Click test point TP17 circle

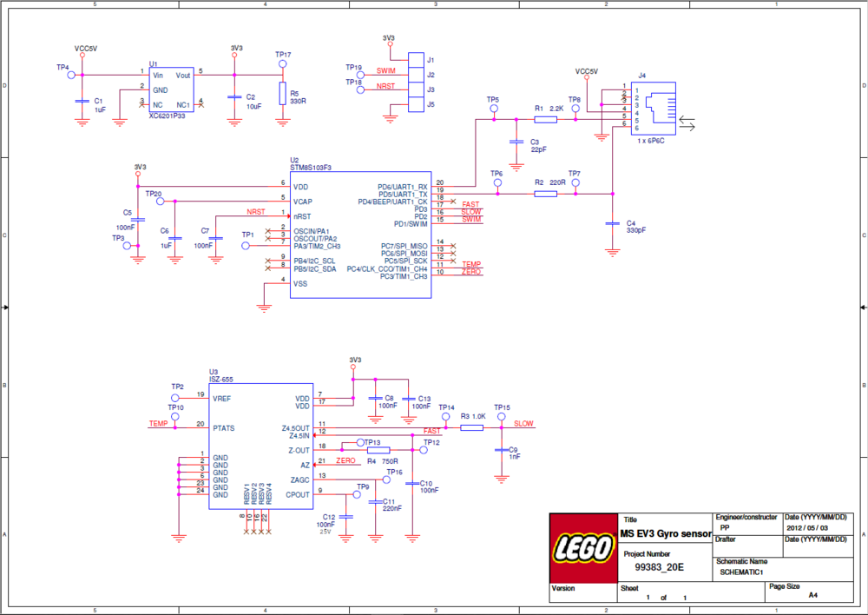tap(281, 64)
